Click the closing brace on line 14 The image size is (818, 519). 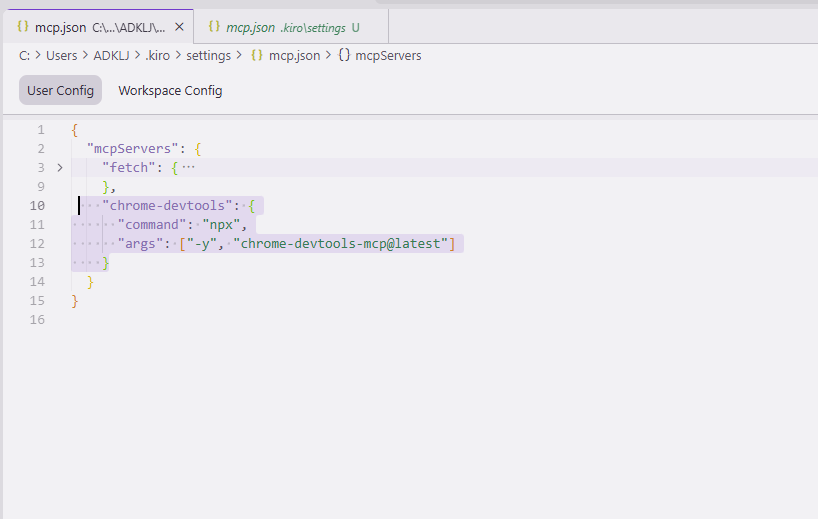tap(90, 282)
